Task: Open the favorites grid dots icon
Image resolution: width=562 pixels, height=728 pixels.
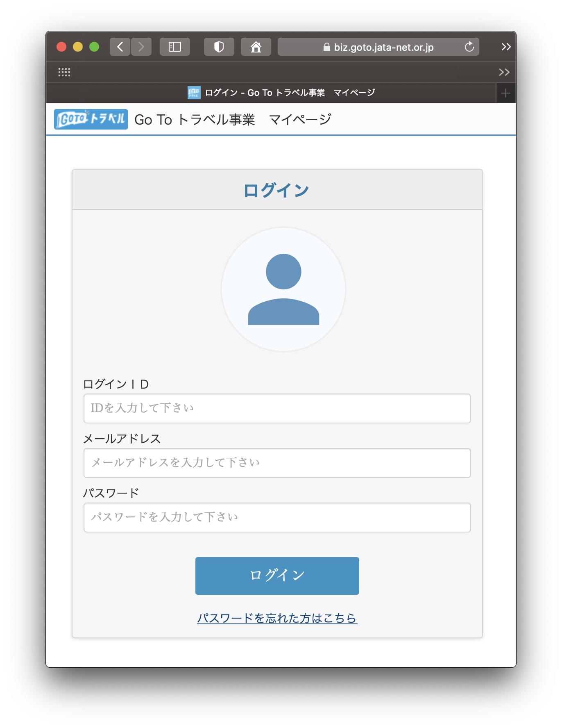Action: [64, 73]
